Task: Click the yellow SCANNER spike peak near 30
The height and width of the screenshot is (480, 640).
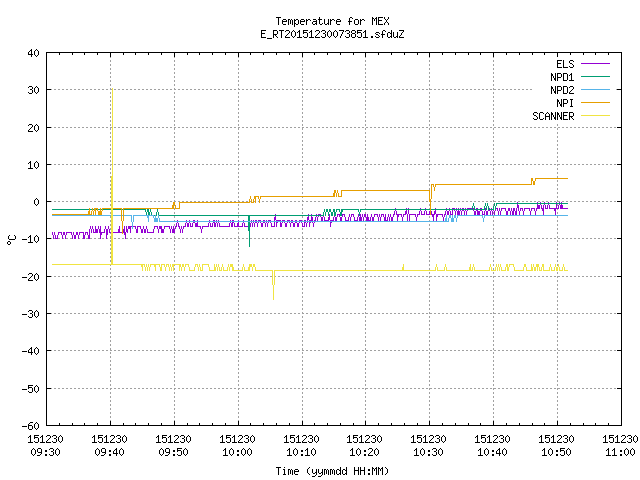Action: click(112, 90)
